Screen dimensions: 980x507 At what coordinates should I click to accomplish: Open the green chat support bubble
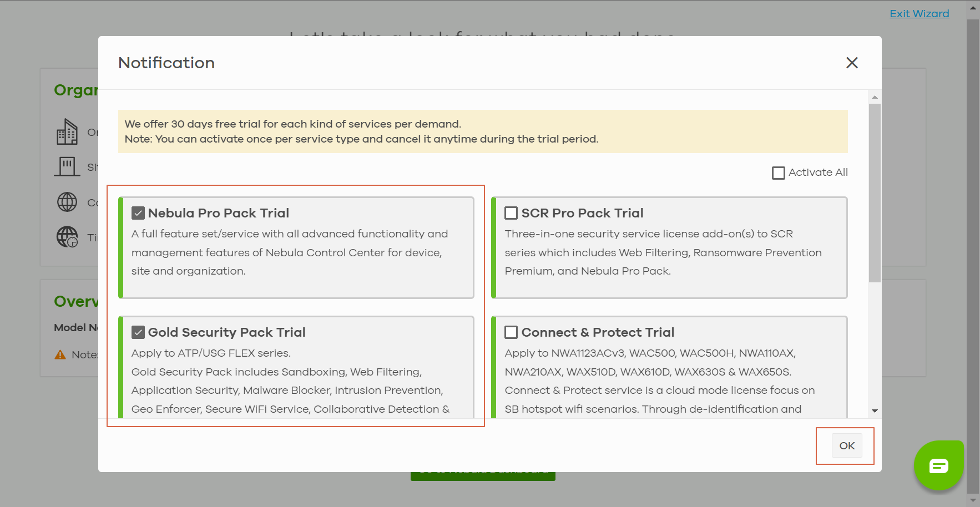point(939,465)
